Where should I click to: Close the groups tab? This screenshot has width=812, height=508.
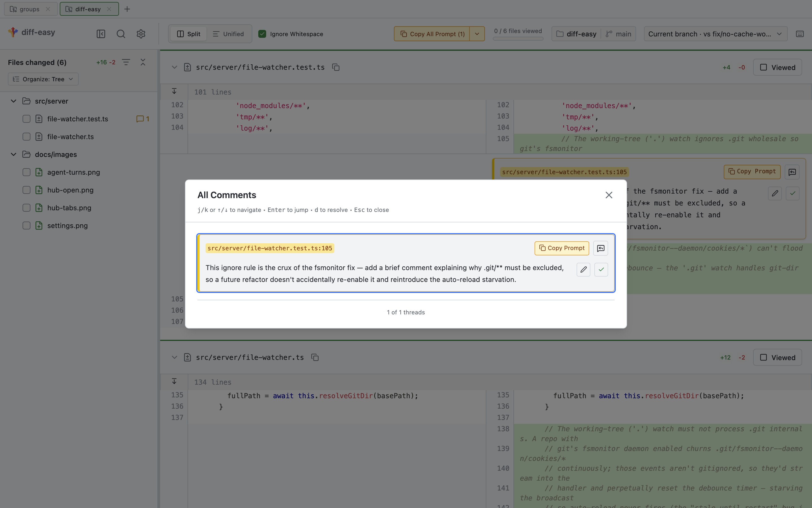(48, 9)
